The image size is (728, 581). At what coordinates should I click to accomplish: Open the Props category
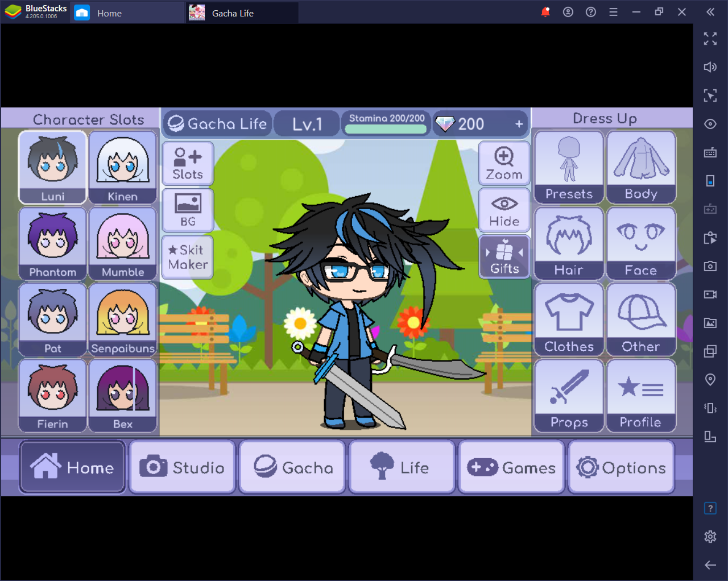point(569,396)
